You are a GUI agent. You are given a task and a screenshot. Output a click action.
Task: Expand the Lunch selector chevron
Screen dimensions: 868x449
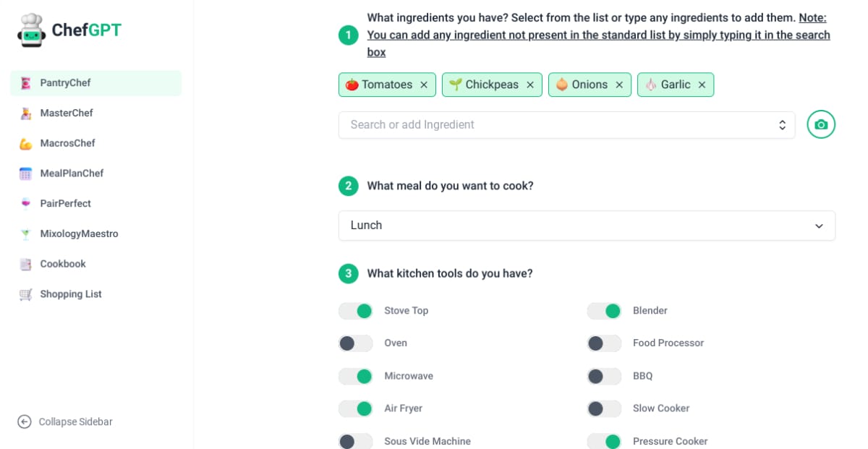point(820,226)
